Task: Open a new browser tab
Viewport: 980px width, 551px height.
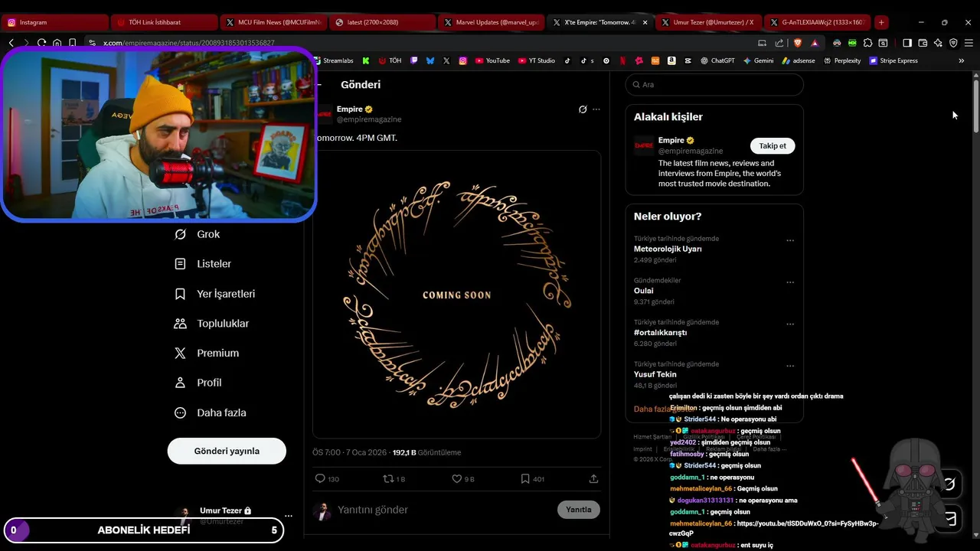Action: tap(881, 22)
